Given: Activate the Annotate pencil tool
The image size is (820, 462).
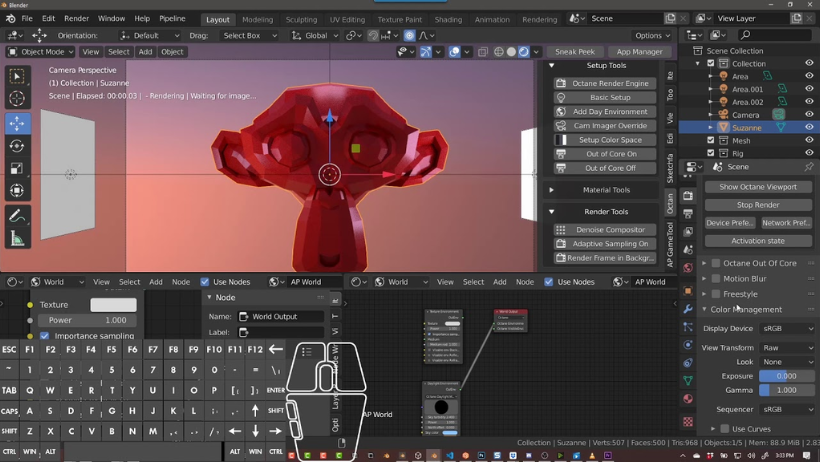Looking at the screenshot, I should click(x=17, y=216).
